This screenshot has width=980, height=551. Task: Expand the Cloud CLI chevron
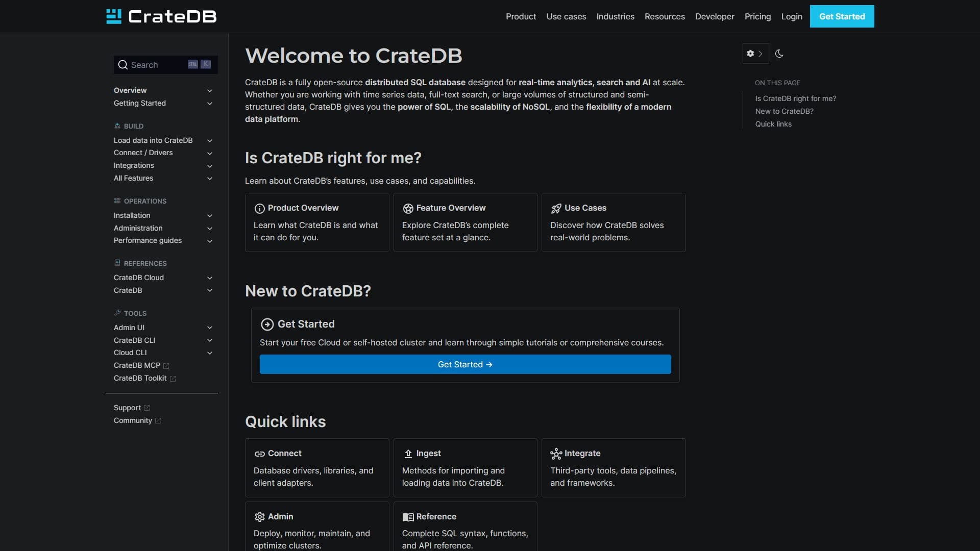tap(210, 353)
